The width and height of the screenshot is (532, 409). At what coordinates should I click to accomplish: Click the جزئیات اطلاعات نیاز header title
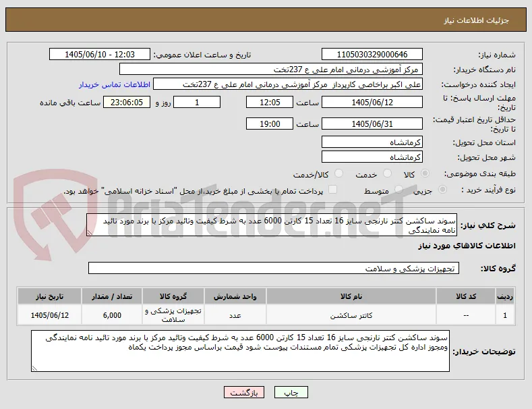[476, 20]
